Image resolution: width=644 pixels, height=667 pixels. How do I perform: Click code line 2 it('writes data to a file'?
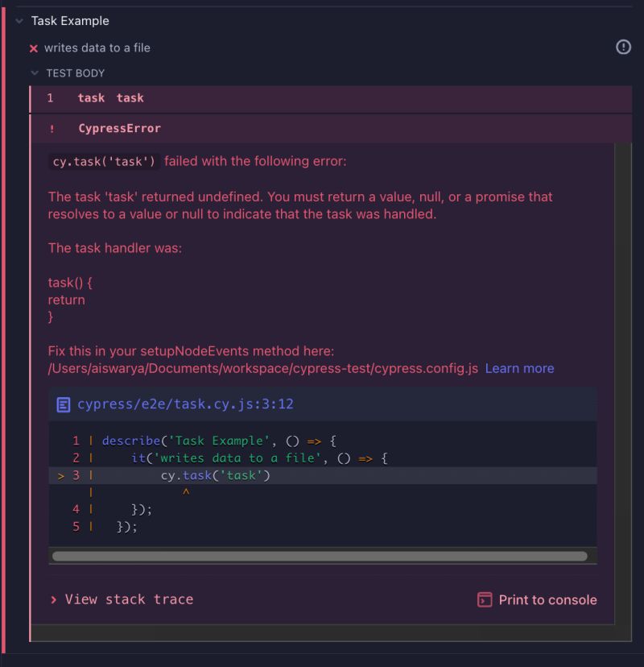pyautogui.click(x=259, y=458)
